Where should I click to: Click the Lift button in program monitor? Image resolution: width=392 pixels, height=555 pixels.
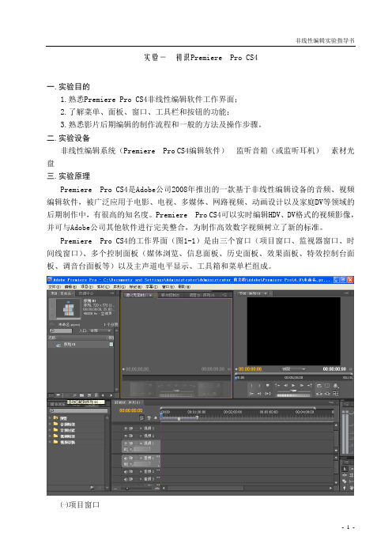pos(319,394)
